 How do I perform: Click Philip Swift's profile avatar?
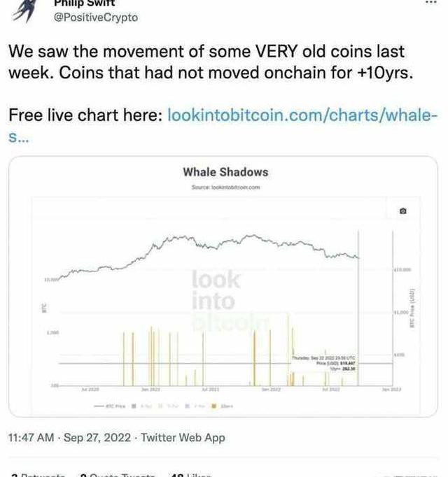(x=24, y=10)
